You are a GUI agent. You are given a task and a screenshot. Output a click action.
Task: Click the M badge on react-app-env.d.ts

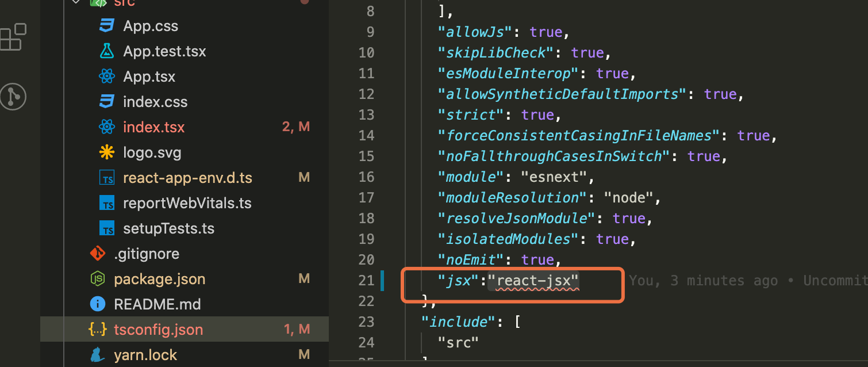point(304,178)
